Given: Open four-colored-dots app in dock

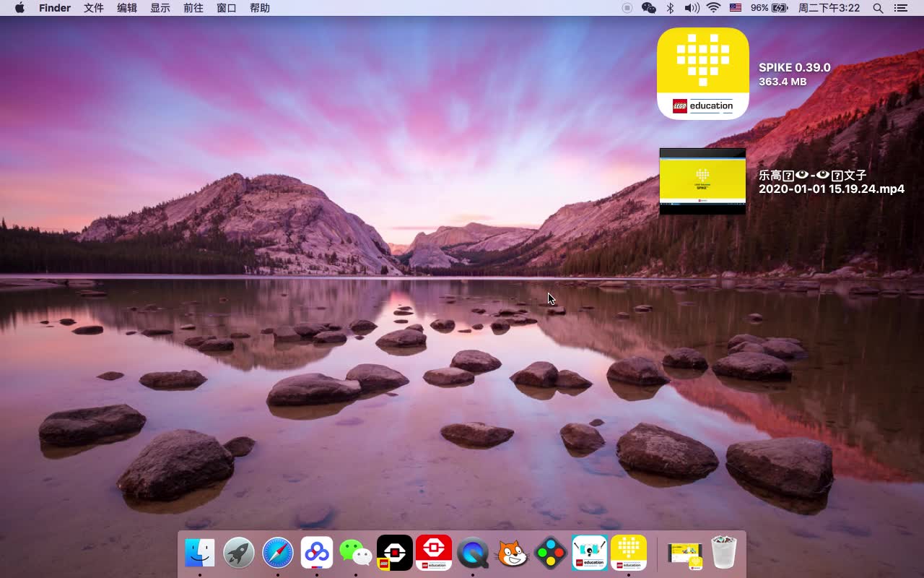Looking at the screenshot, I should click(x=551, y=553).
